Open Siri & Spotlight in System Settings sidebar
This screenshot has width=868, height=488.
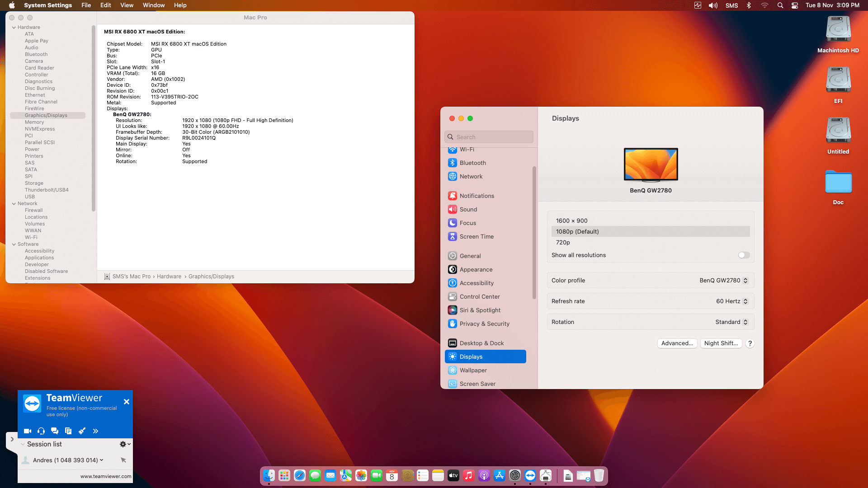pos(486,310)
